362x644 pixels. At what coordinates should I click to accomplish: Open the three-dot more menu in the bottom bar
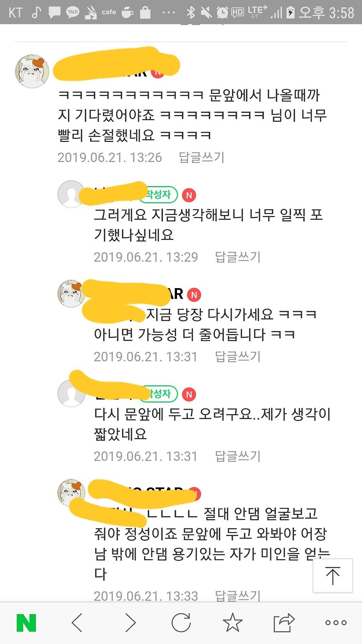(x=336, y=623)
